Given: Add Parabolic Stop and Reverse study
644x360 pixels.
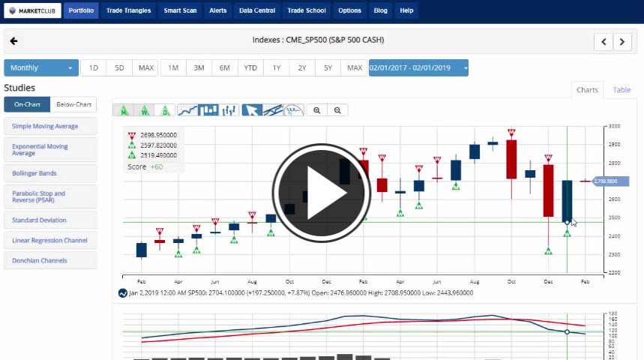Looking at the screenshot, I should tap(50, 196).
